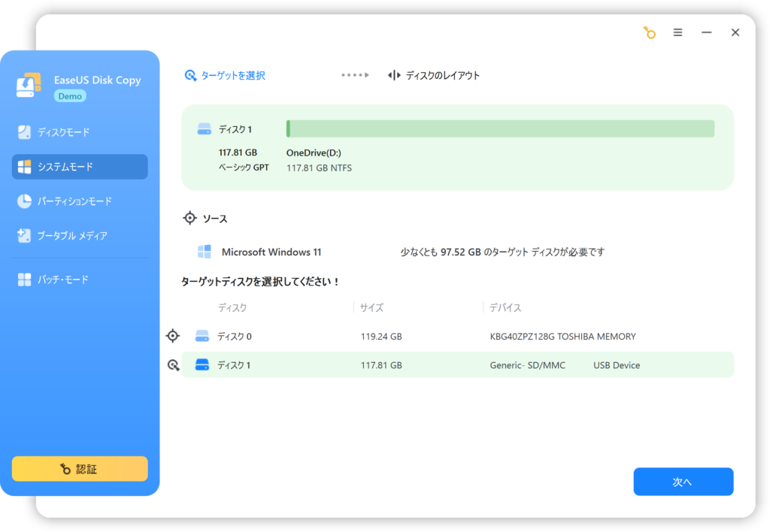Click the drive icon of ディスク 0 row

click(x=202, y=336)
